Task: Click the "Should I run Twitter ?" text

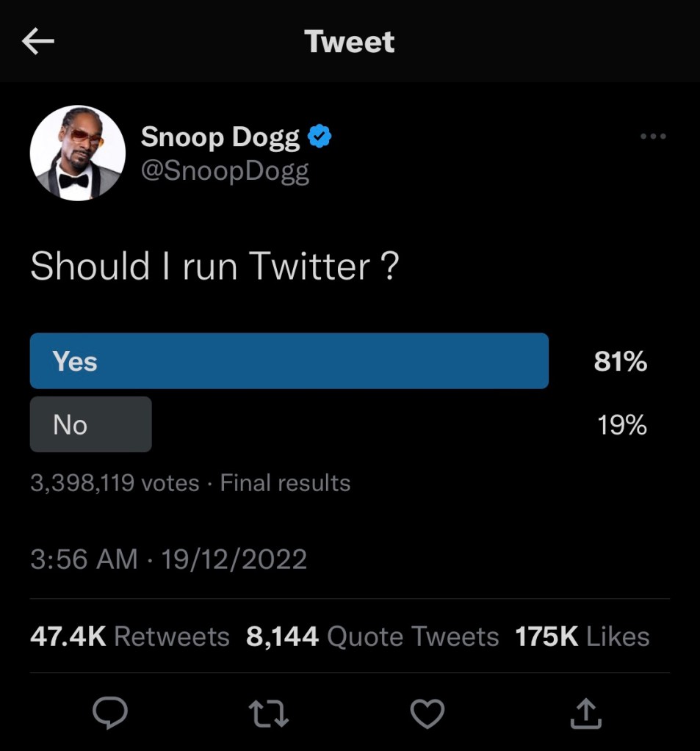Action: point(214,266)
